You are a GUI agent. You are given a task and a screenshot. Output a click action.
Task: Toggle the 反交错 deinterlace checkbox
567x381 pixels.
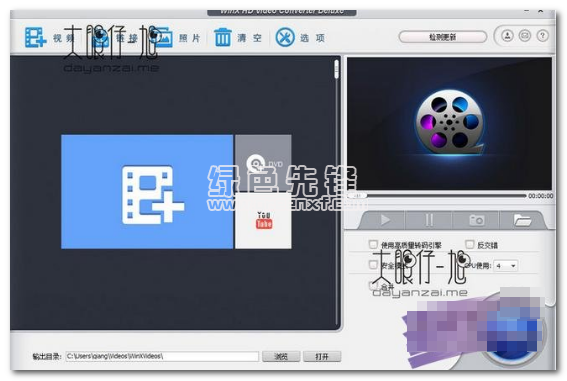[469, 244]
